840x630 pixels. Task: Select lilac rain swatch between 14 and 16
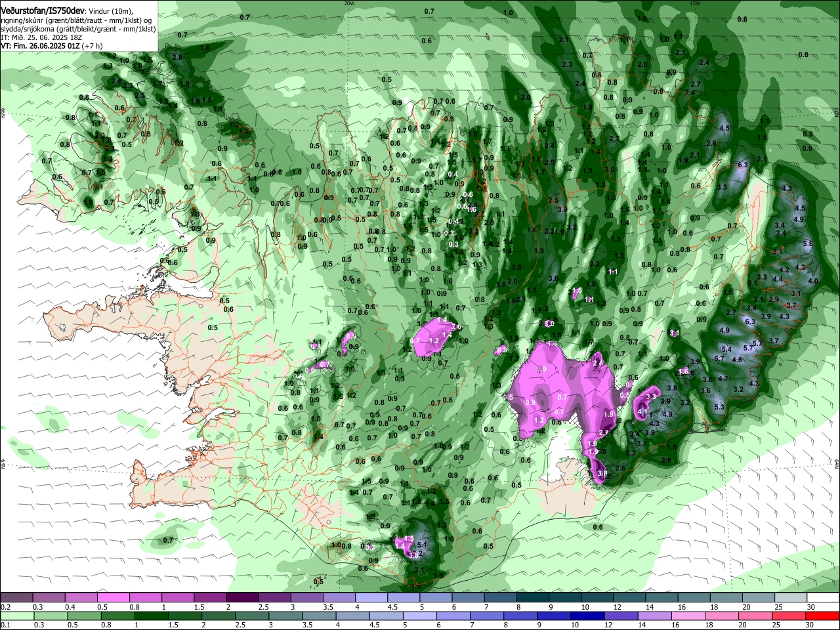656,616
